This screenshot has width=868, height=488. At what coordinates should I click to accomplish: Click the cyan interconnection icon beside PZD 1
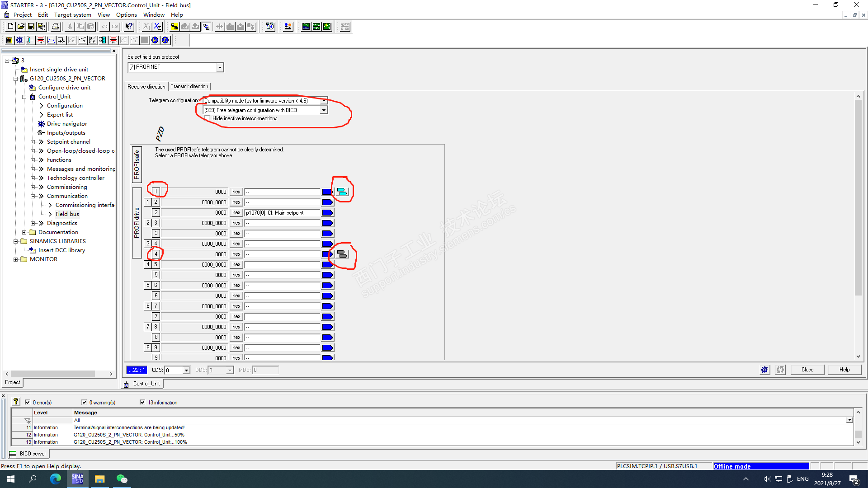click(x=342, y=192)
